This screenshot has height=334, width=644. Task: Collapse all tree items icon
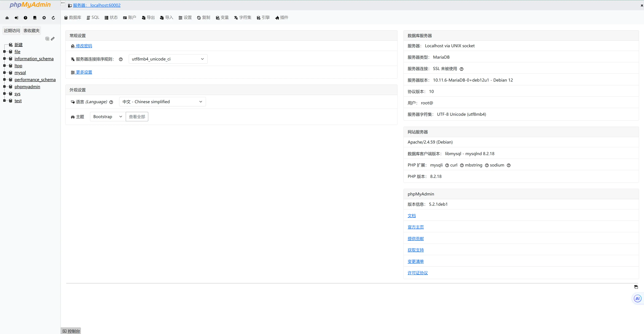tap(47, 39)
